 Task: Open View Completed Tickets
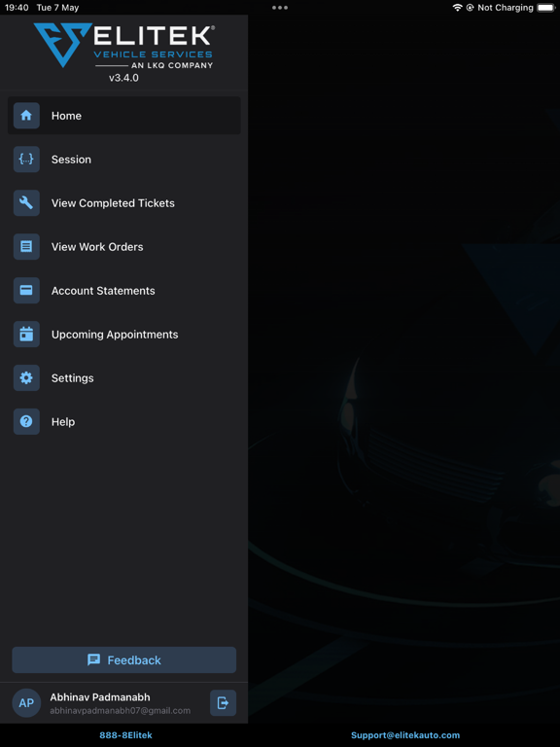pyautogui.click(x=123, y=203)
